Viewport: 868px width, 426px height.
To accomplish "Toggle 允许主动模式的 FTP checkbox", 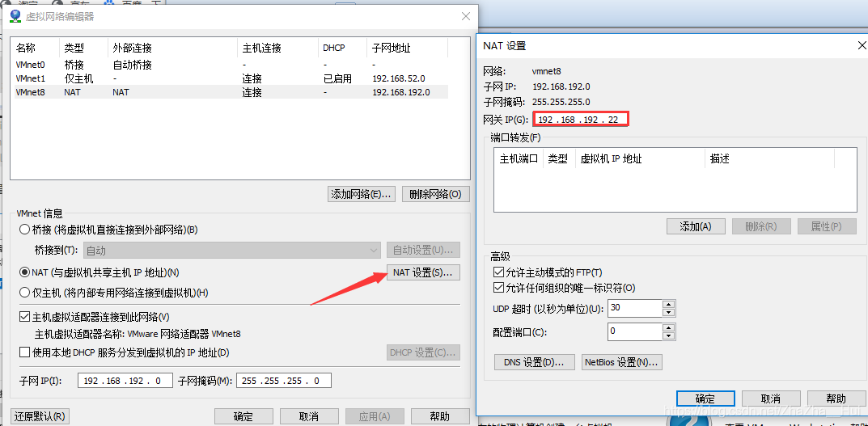I will click(498, 272).
